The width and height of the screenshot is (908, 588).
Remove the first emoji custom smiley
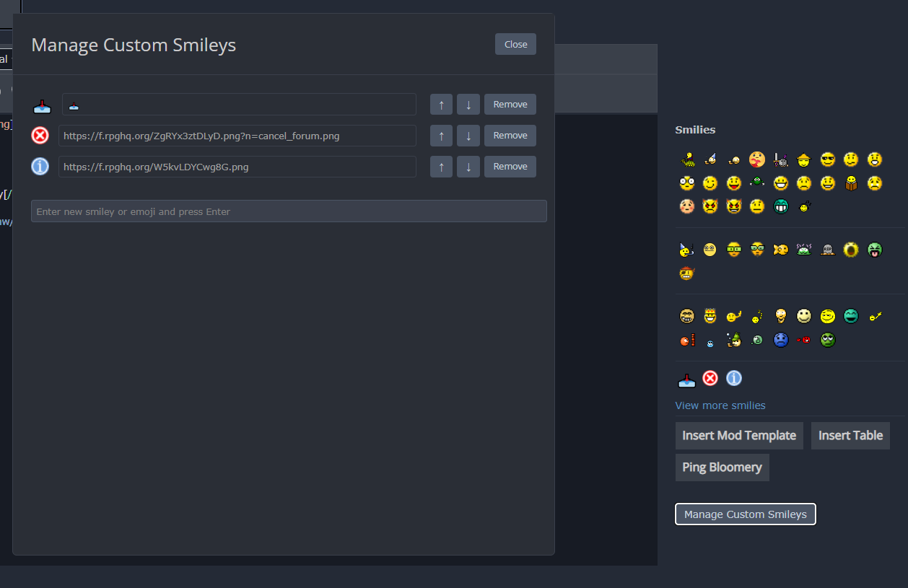click(510, 105)
